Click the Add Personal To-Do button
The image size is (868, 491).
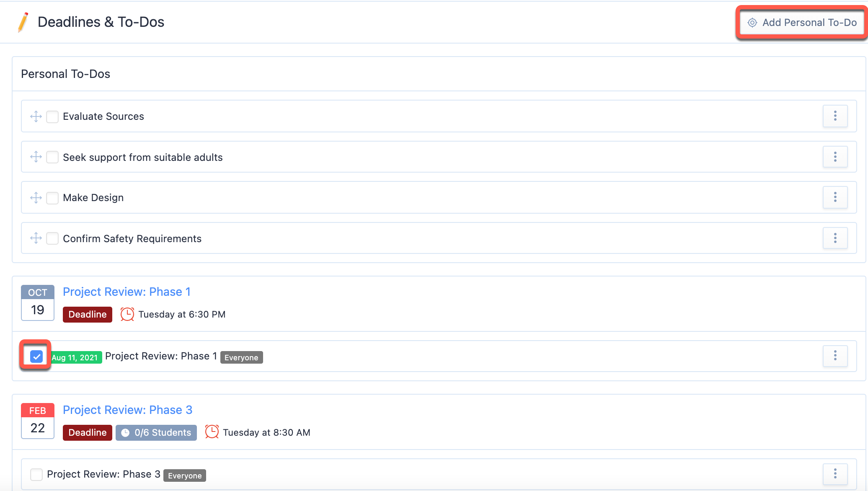pyautogui.click(x=802, y=23)
